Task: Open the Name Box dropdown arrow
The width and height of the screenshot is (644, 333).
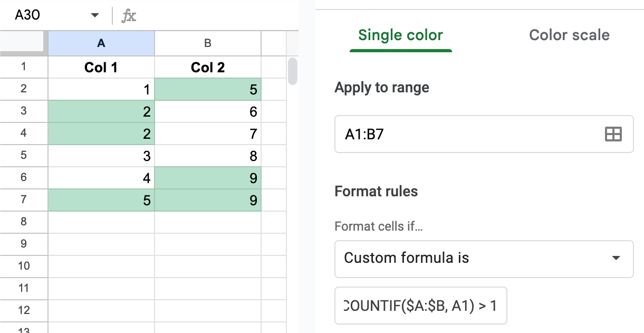Action: coord(94,15)
